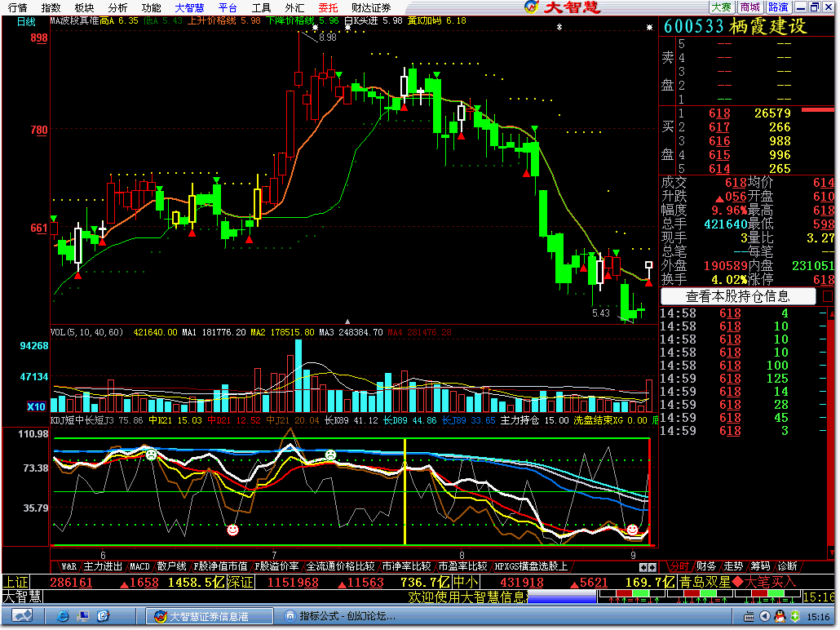Switch to the 全流通价格比较 tab
This screenshot has height=630, width=840.
[x=339, y=566]
